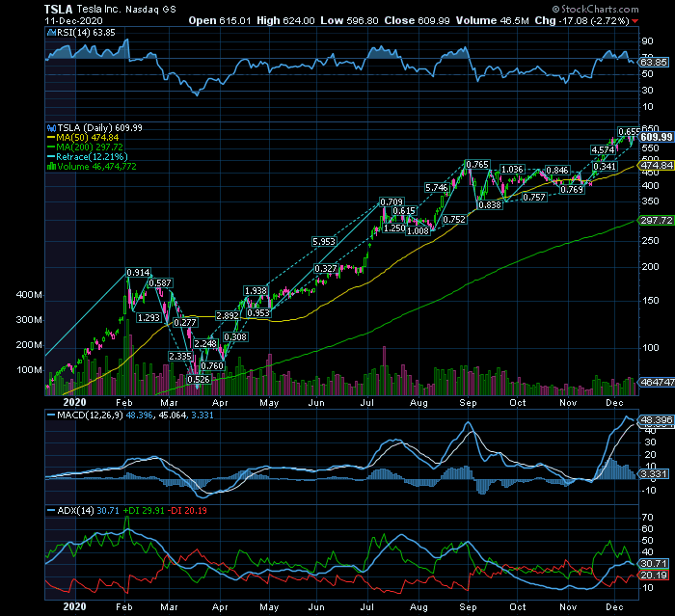Image resolution: width=675 pixels, height=616 pixels.
Task: Click the 30.71 ADX tag on right axis
Action: click(x=654, y=564)
